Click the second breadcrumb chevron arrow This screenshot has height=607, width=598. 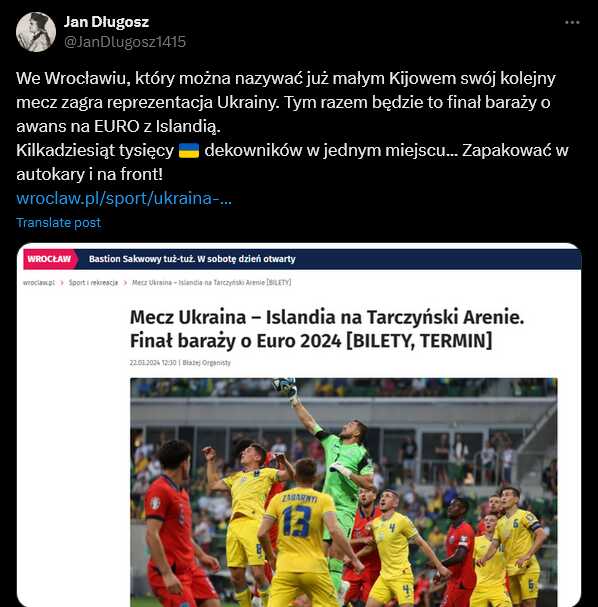(x=125, y=283)
